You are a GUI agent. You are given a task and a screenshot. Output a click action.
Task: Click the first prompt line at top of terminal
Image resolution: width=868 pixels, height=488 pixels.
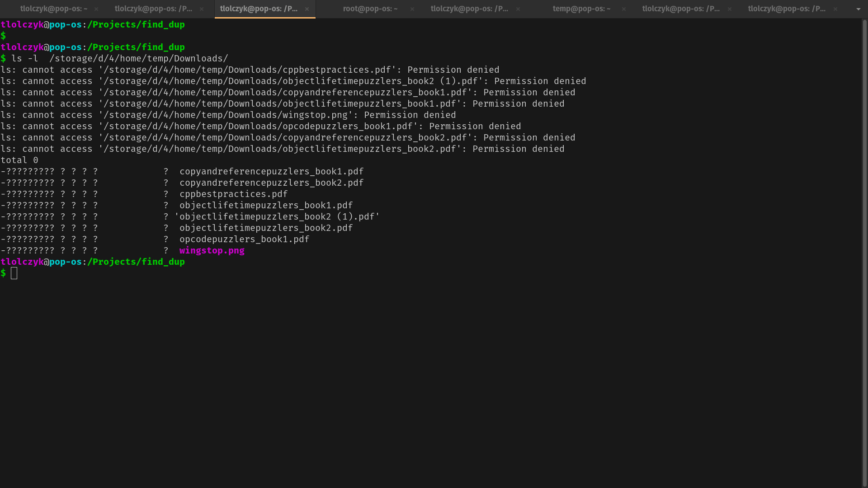pos(93,25)
